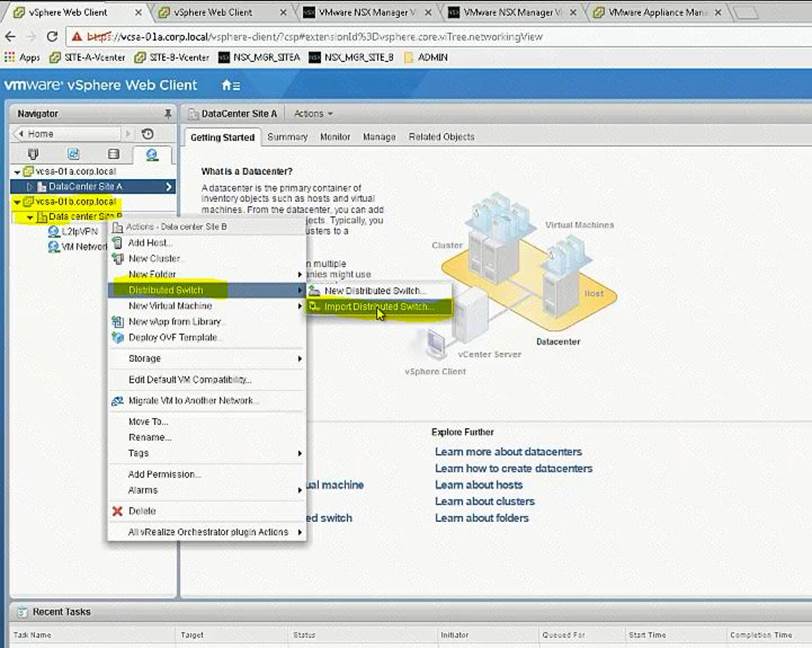The image size is (812, 648).
Task: Open the Summary tab
Action: [287, 137]
